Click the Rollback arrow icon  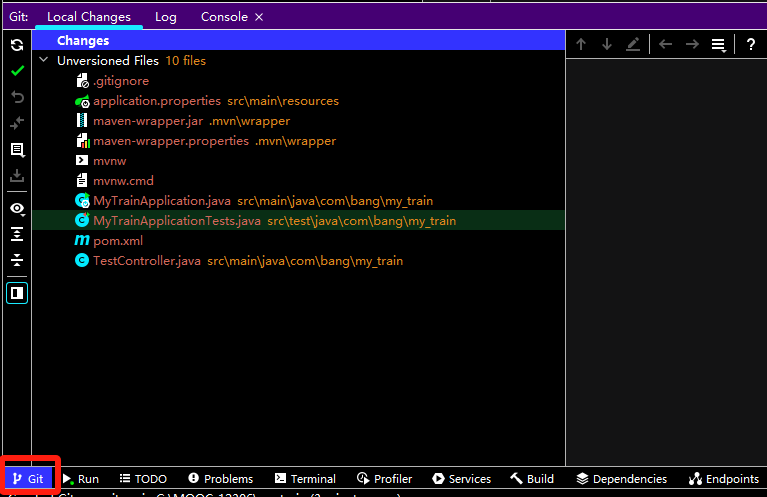point(17,97)
